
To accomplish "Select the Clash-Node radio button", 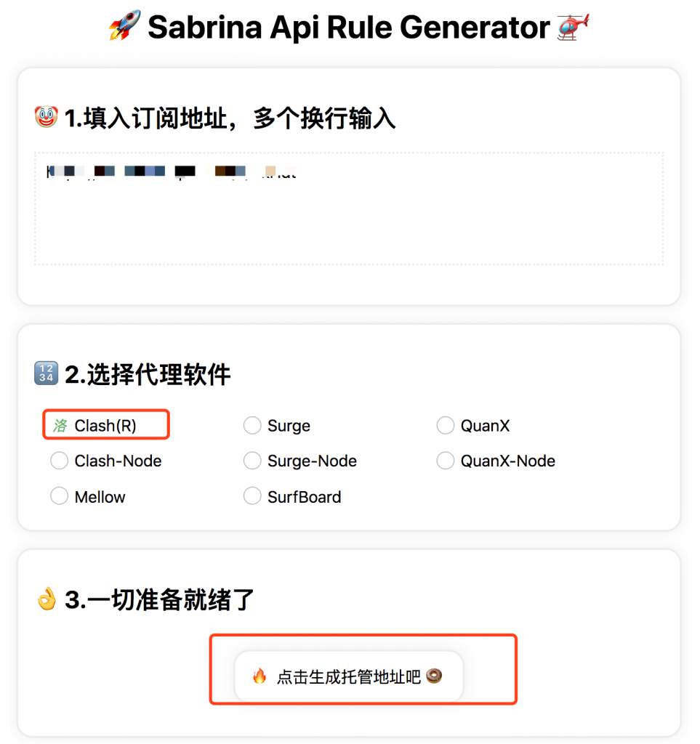I will click(60, 461).
